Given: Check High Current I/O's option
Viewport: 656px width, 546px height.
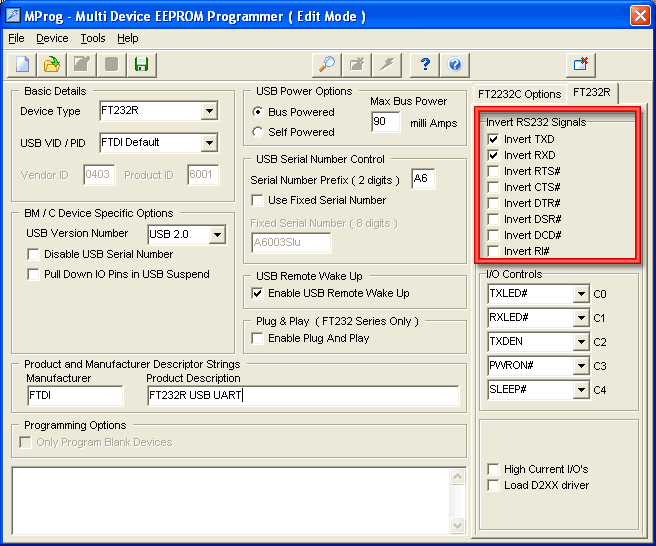Looking at the screenshot, I should [493, 469].
